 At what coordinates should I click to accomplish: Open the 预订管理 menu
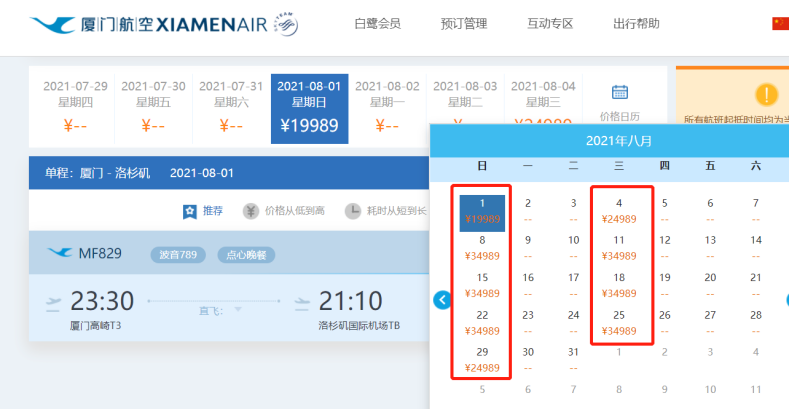tap(464, 24)
